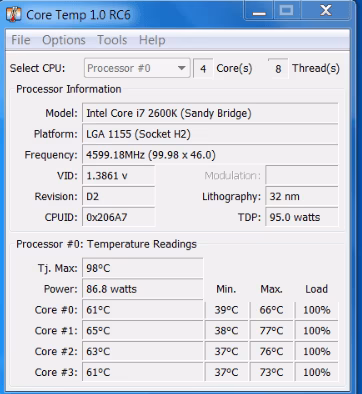Screen dimensions: 362x394
Task: Select the Intel Core i7 2600K model text
Action: tap(169, 113)
